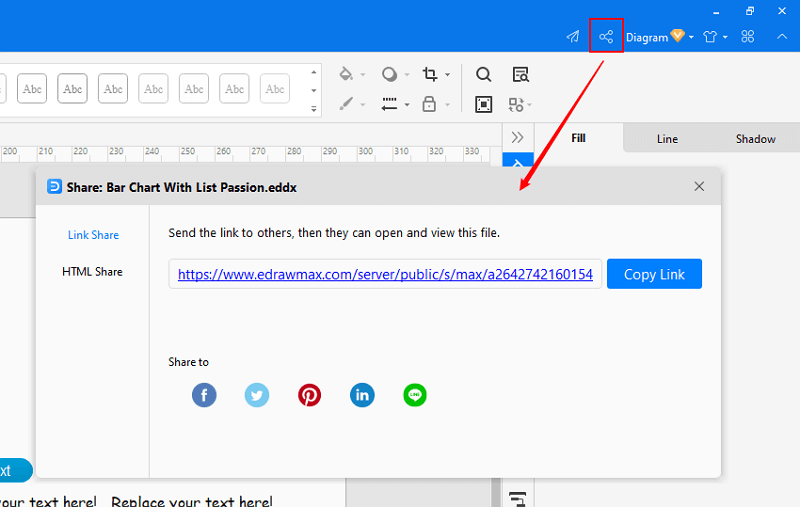Share to Twitter
Image resolution: width=800 pixels, height=507 pixels.
(257, 395)
